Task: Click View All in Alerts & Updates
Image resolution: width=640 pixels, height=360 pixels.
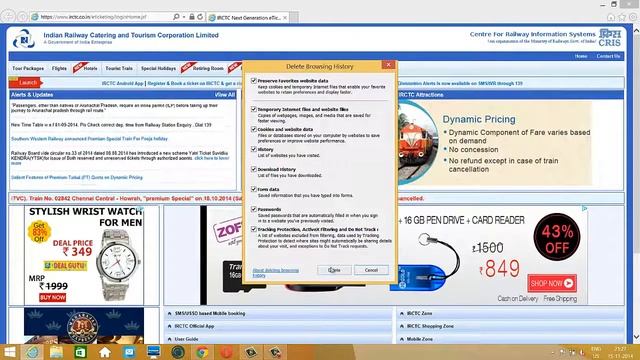Action: 225,95
